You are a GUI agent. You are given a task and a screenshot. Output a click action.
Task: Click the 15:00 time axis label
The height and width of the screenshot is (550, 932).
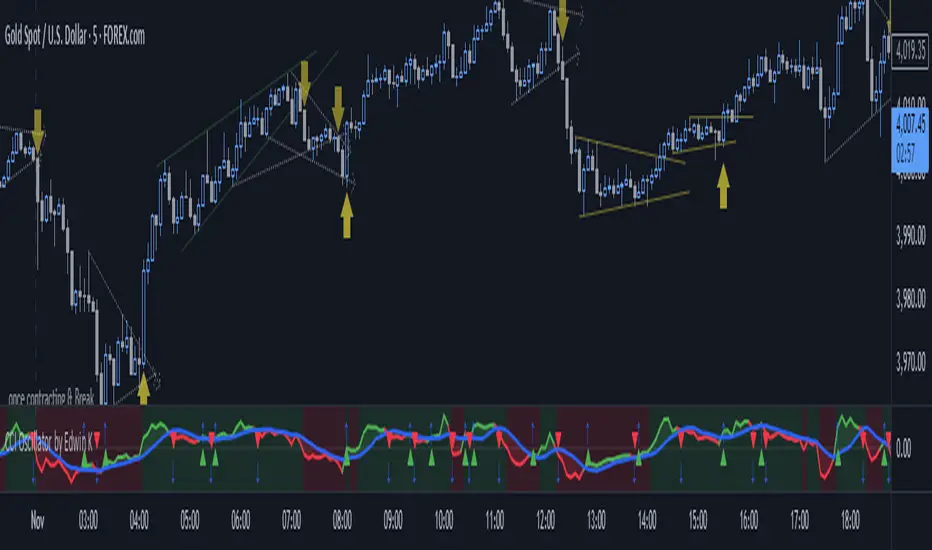[x=698, y=521]
